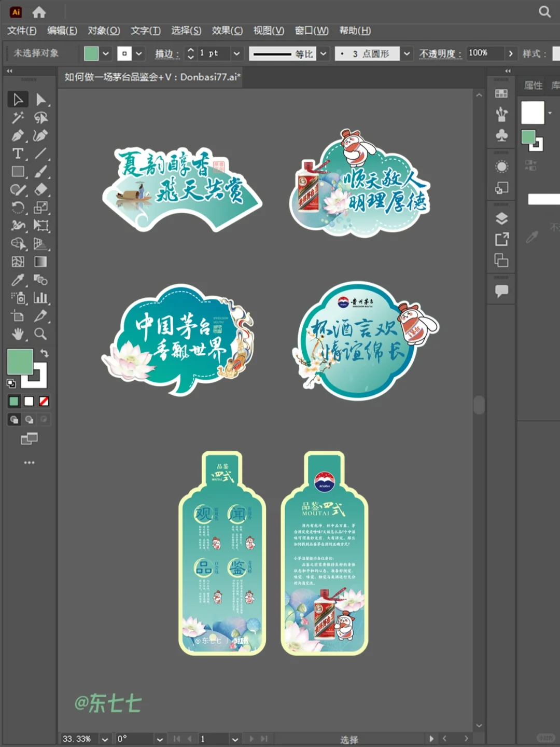The image size is (560, 747).
Task: Open the stroke profile 等比 dropdown
Action: point(324,53)
